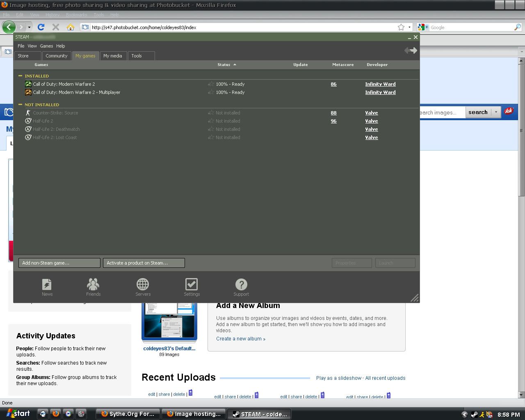The height and width of the screenshot is (420, 525).
Task: Switch to the Community tab
Action: [57, 56]
